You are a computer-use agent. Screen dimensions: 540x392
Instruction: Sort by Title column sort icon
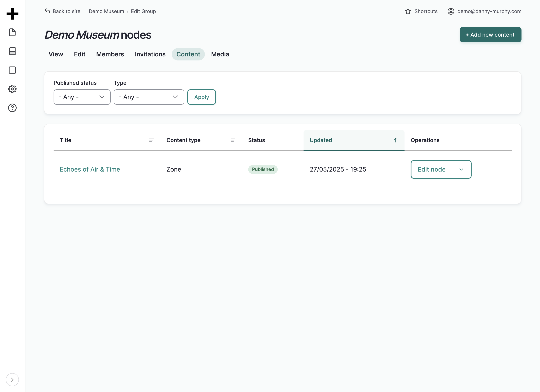151,140
